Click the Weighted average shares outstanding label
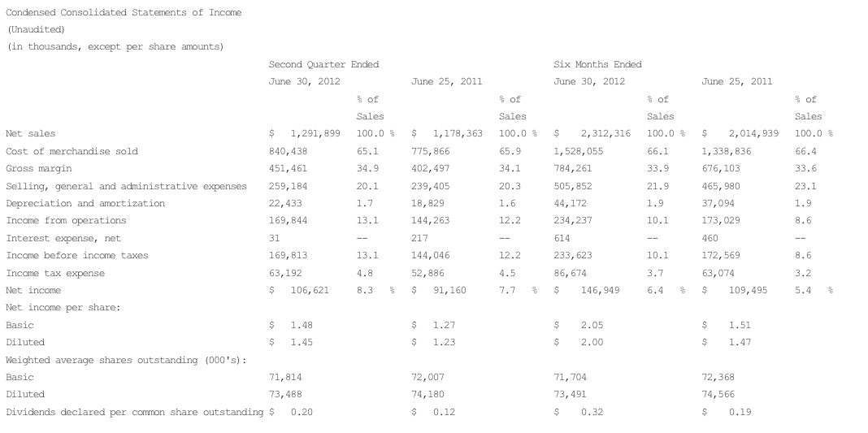Image resolution: width=868 pixels, height=433 pixels. click(126, 360)
